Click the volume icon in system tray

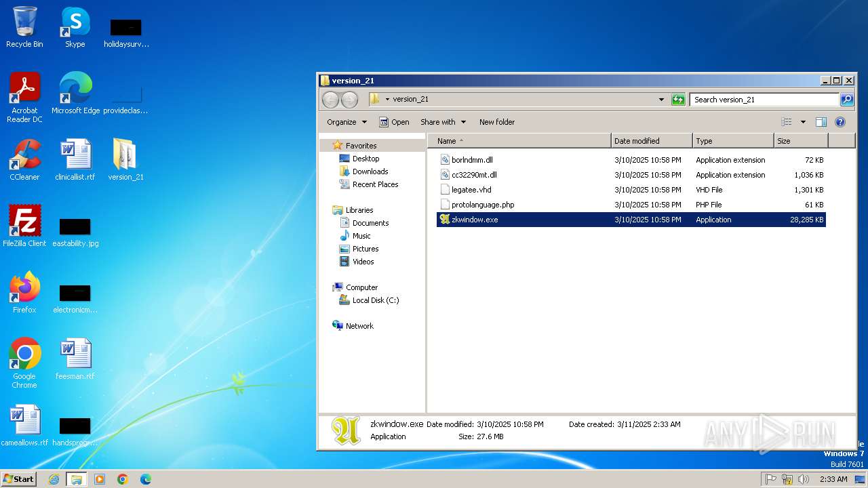click(x=804, y=479)
